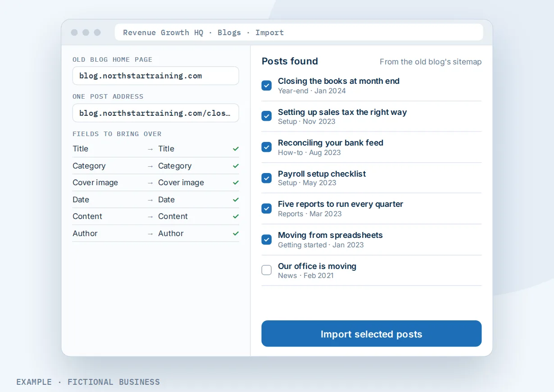
Task: Click the destination 'Date' field label
Action: tap(166, 200)
